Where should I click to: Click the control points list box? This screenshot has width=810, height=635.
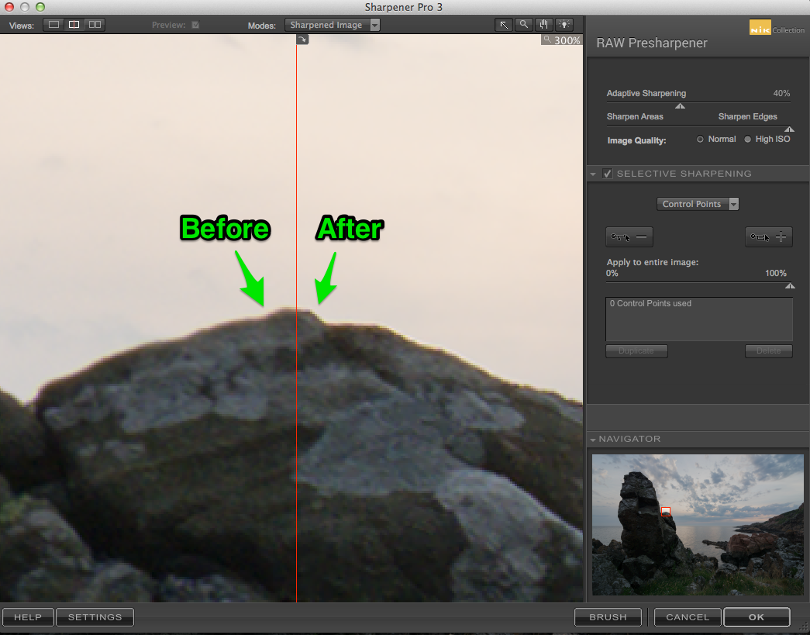pos(699,318)
